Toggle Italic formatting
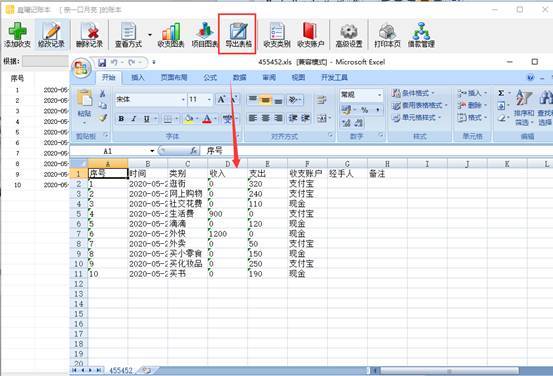The image size is (553, 376). pos(134,119)
